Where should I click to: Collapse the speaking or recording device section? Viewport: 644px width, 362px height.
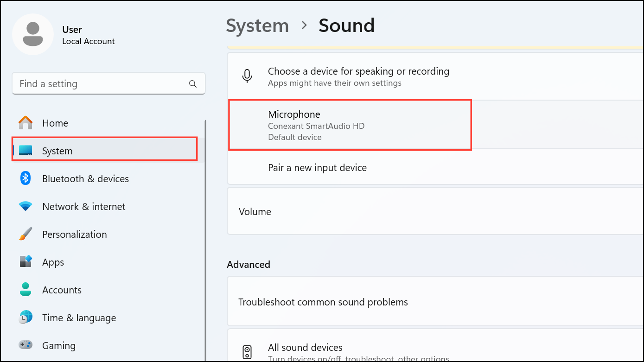click(358, 76)
